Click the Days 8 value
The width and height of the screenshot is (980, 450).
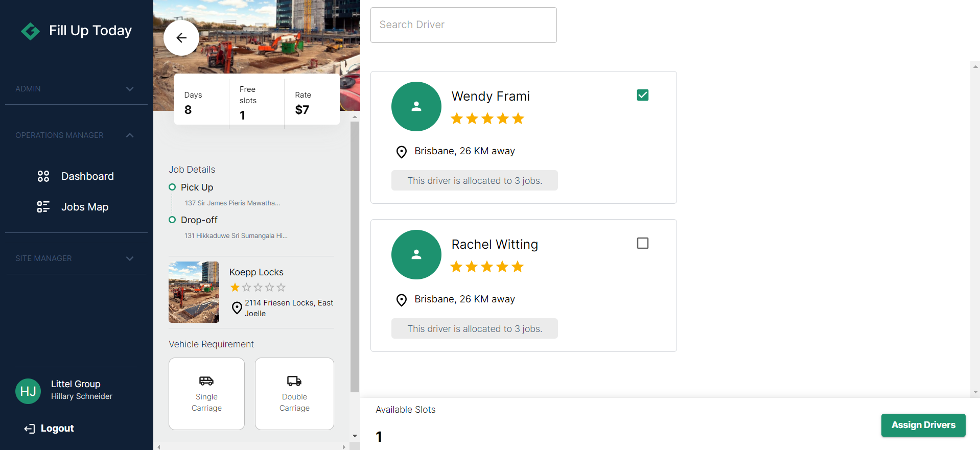pyautogui.click(x=188, y=110)
